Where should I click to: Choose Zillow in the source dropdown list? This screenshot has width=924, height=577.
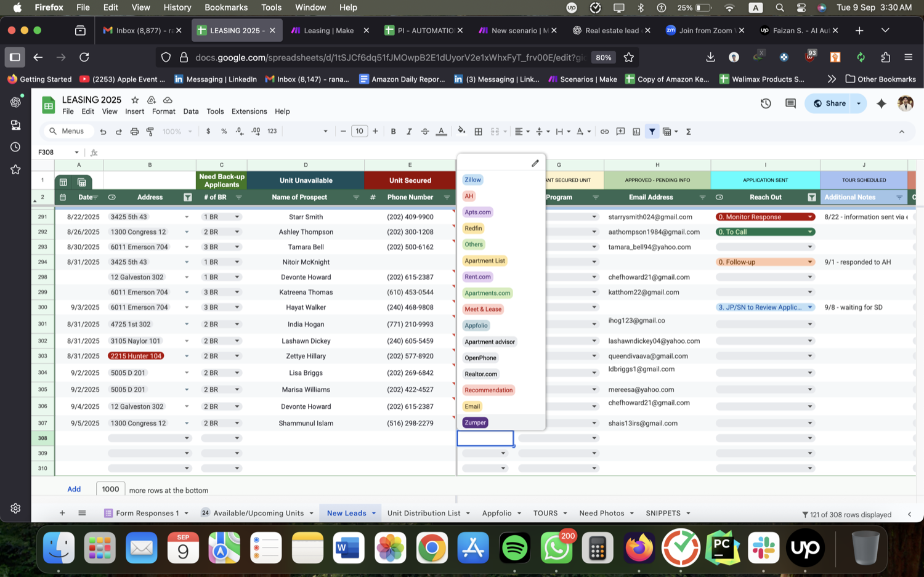(x=472, y=180)
